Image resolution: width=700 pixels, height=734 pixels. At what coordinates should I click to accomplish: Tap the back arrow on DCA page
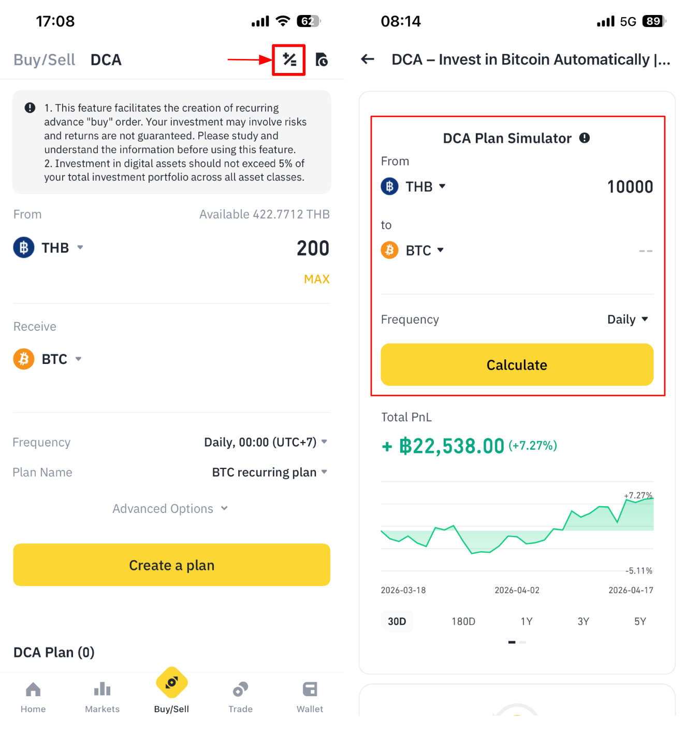point(368,60)
